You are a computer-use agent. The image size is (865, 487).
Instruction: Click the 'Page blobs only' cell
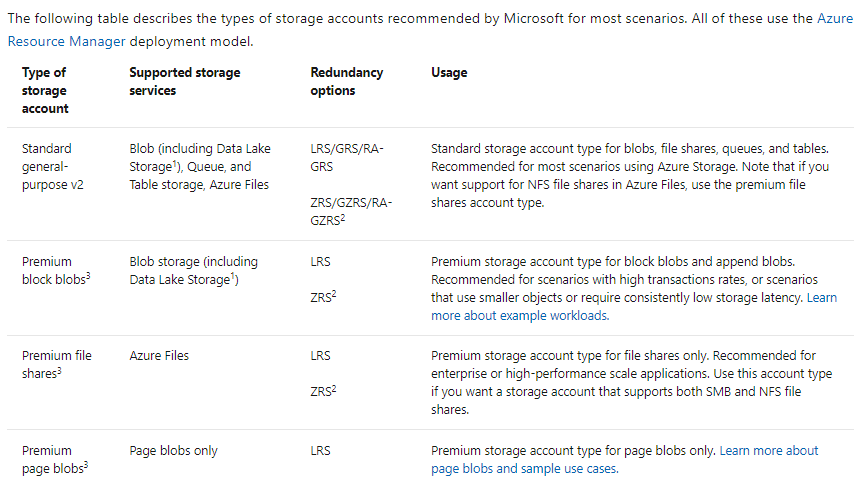tap(173, 451)
